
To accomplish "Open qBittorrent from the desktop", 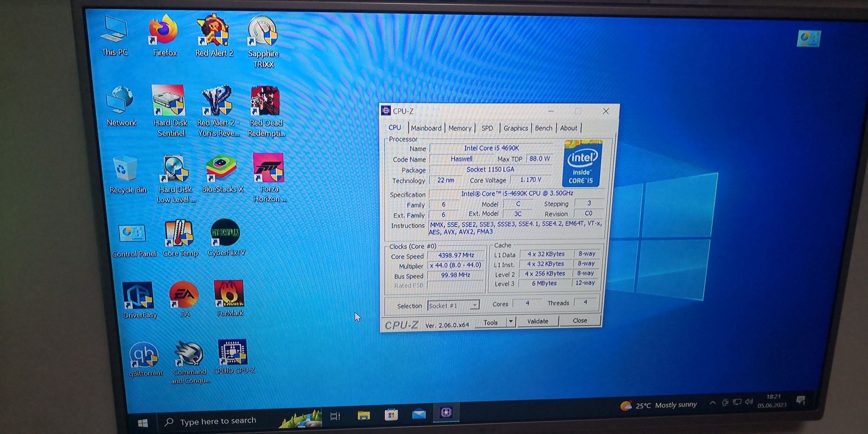I will coord(145,360).
